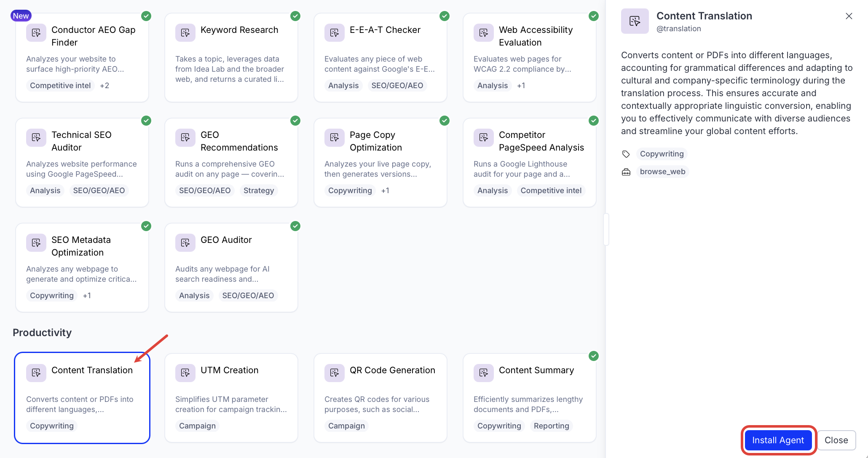Viewport: 868px width, 458px height.
Task: Click green checkmark on Content Summary card
Action: tap(594, 356)
